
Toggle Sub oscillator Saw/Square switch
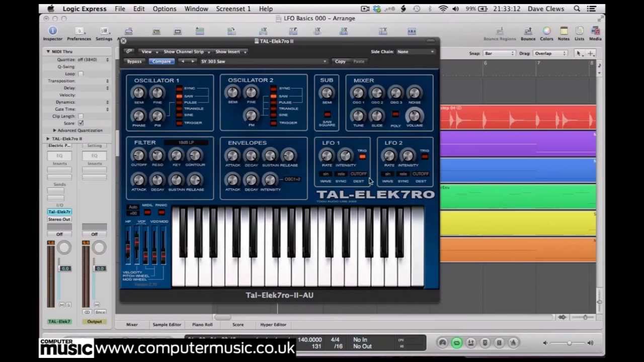click(327, 114)
